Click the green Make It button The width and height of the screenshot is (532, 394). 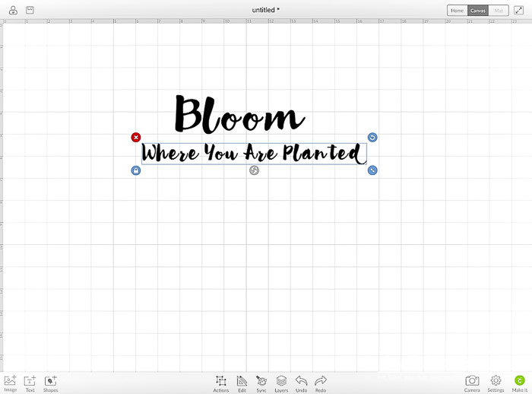tap(520, 381)
